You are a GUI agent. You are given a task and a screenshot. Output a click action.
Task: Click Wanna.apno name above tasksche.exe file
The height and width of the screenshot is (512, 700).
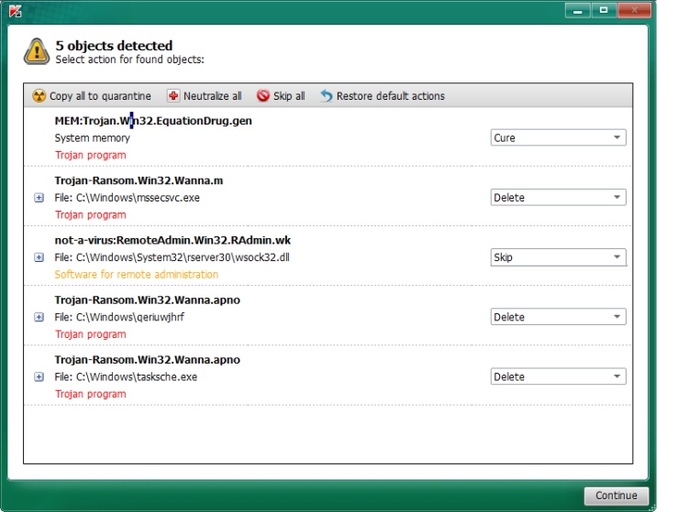click(x=147, y=360)
